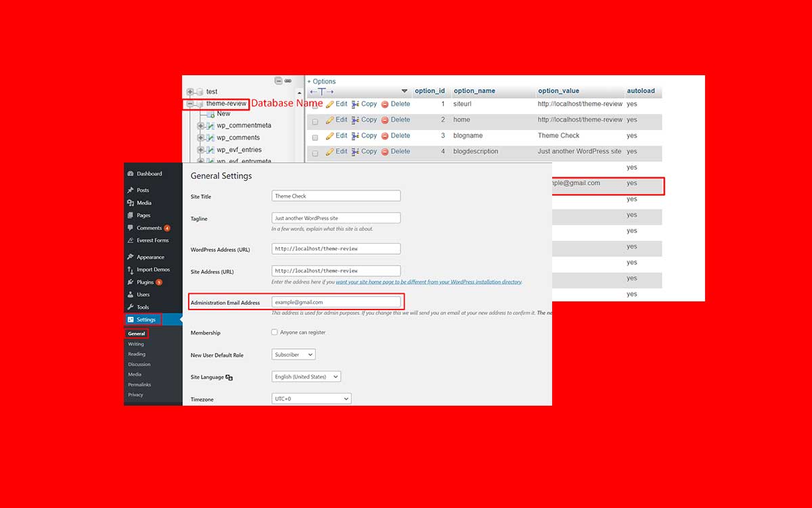Click the Settings menu icon
812x508 pixels.
130,320
